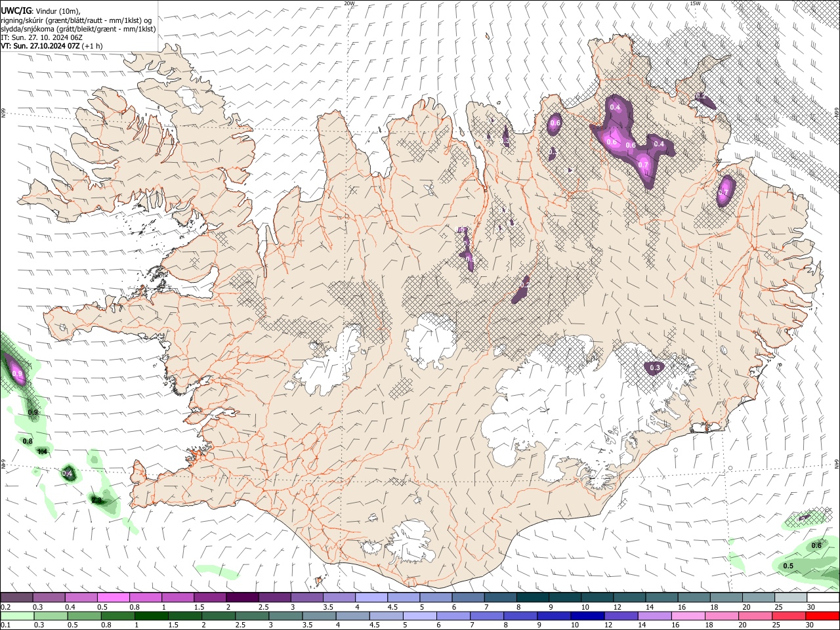Click the dusky mauve 0.2–0.3 swatch in upper scale
Image resolution: width=840 pixels, height=630 pixels.
point(16,597)
